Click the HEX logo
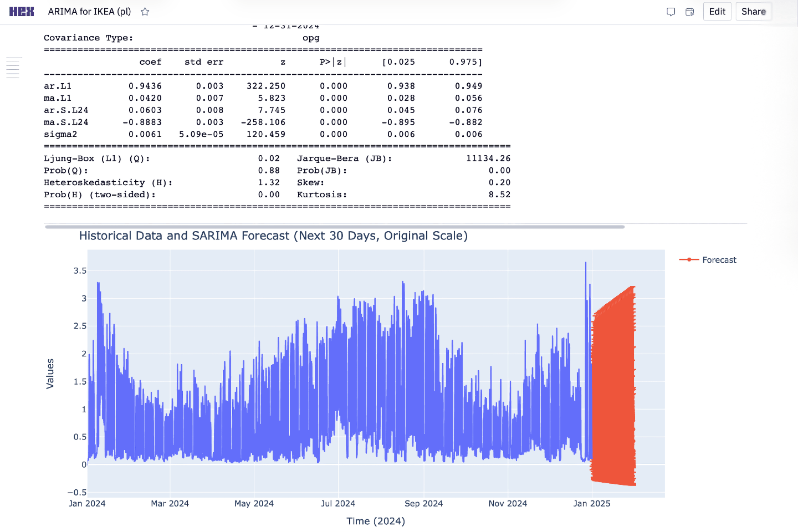 pos(22,12)
